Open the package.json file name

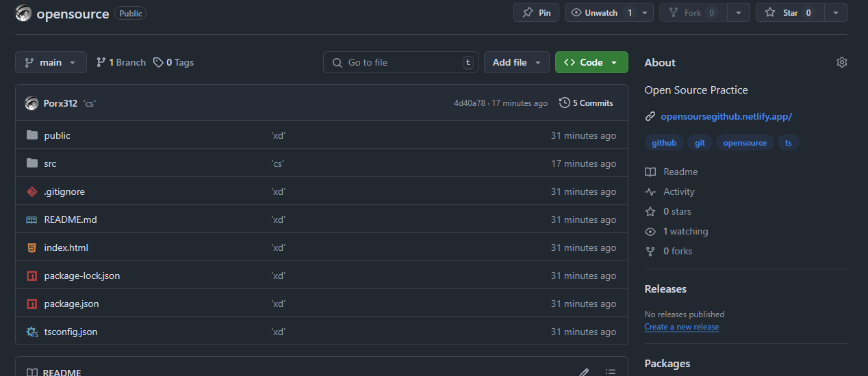[71, 304]
